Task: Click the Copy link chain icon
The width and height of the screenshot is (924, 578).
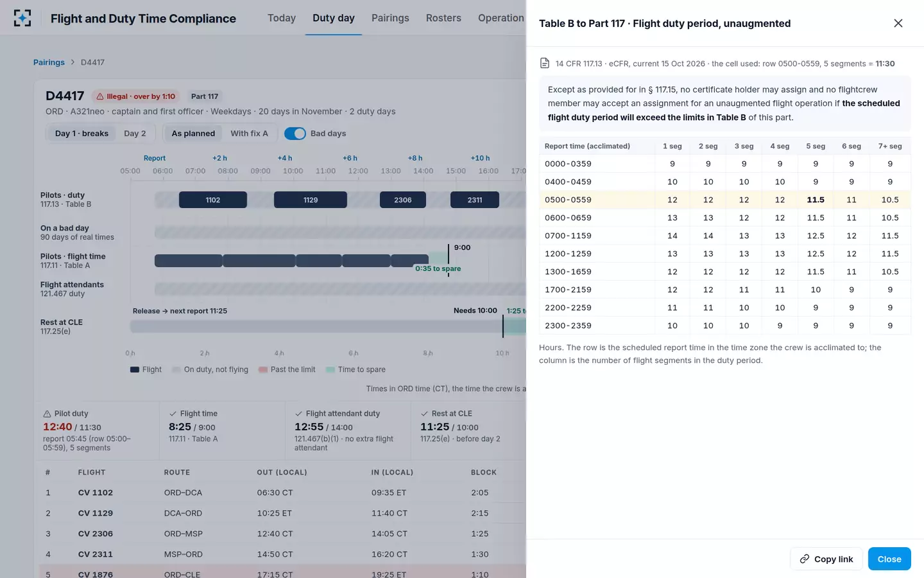Action: [x=805, y=559]
